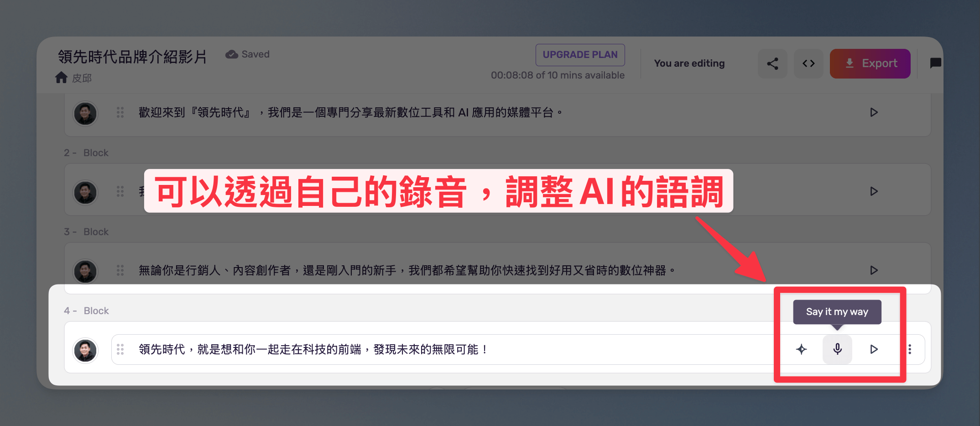
Task: Select the drag handle of block 4
Action: (x=120, y=349)
